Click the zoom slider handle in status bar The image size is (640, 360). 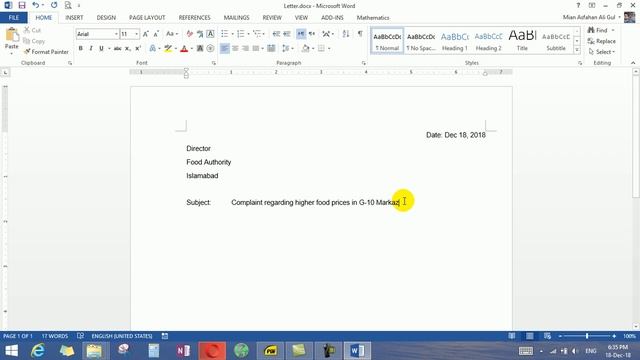[x=587, y=336]
